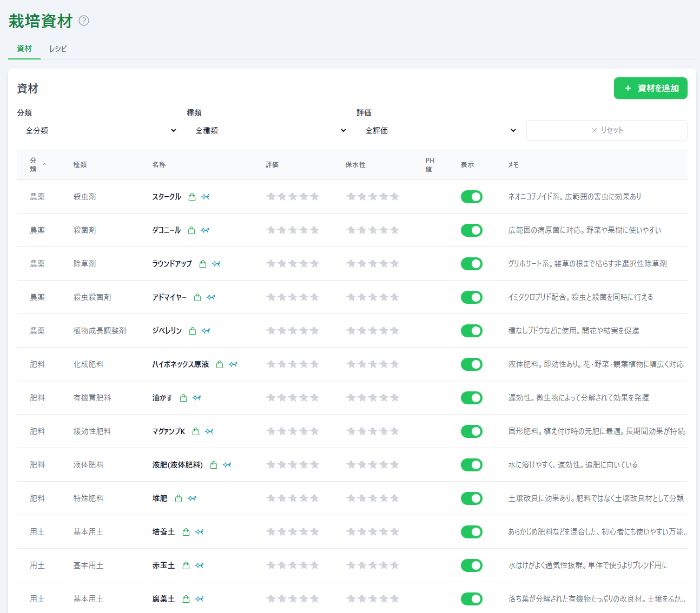
Task: Click the sparkle icon next to ジベレリン
Action: click(x=206, y=331)
